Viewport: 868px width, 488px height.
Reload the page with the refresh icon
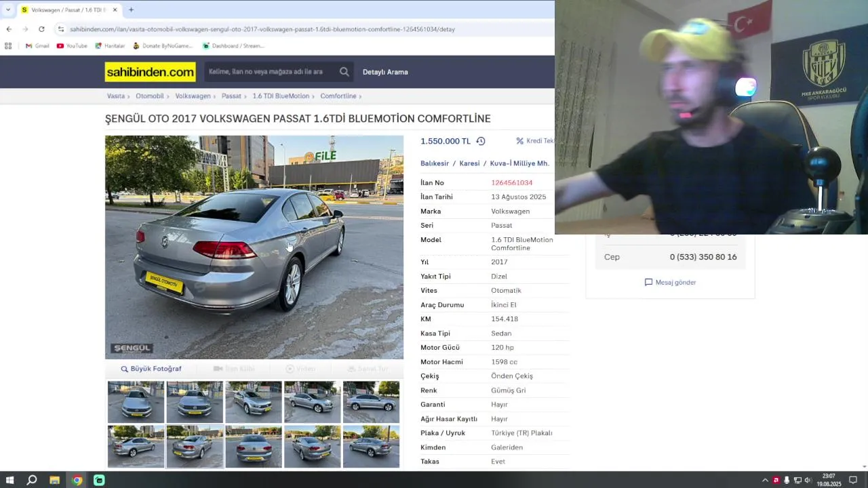coord(41,29)
